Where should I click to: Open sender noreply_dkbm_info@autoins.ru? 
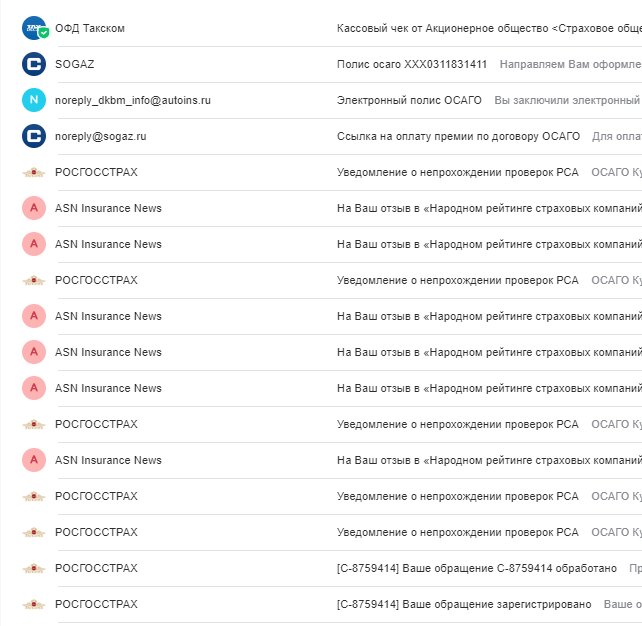tap(133, 100)
